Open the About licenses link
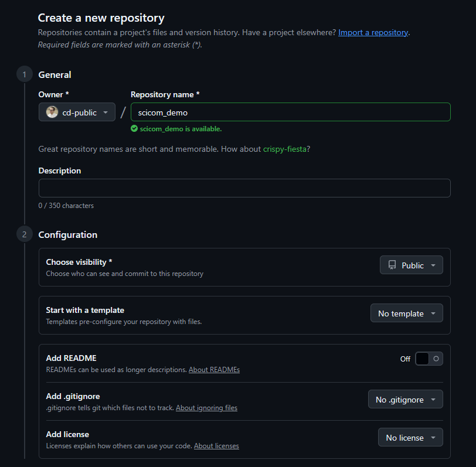 point(216,446)
